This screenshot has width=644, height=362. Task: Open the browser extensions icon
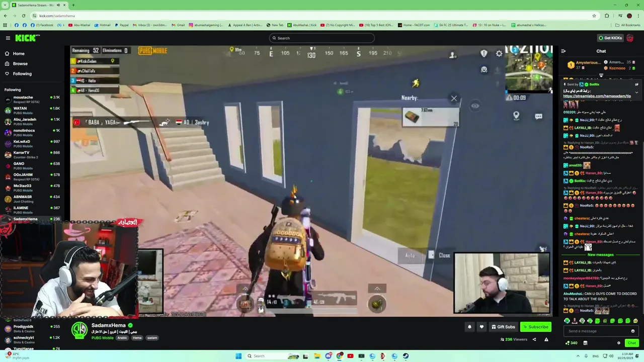(x=607, y=16)
